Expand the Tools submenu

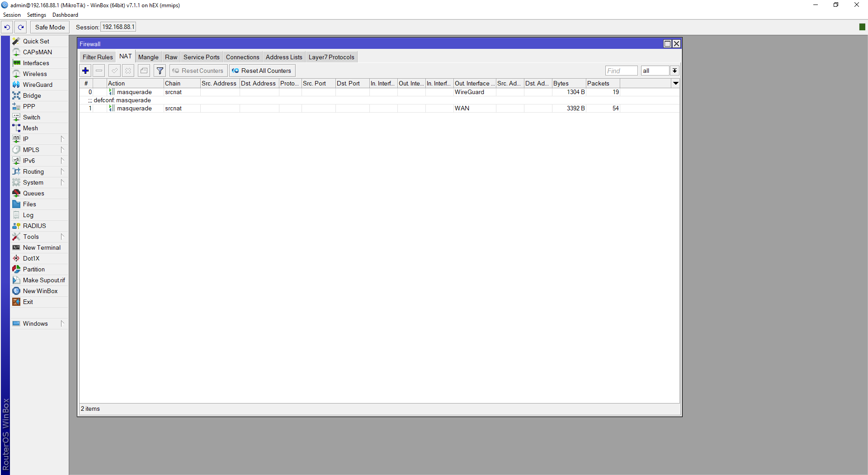(x=39, y=237)
